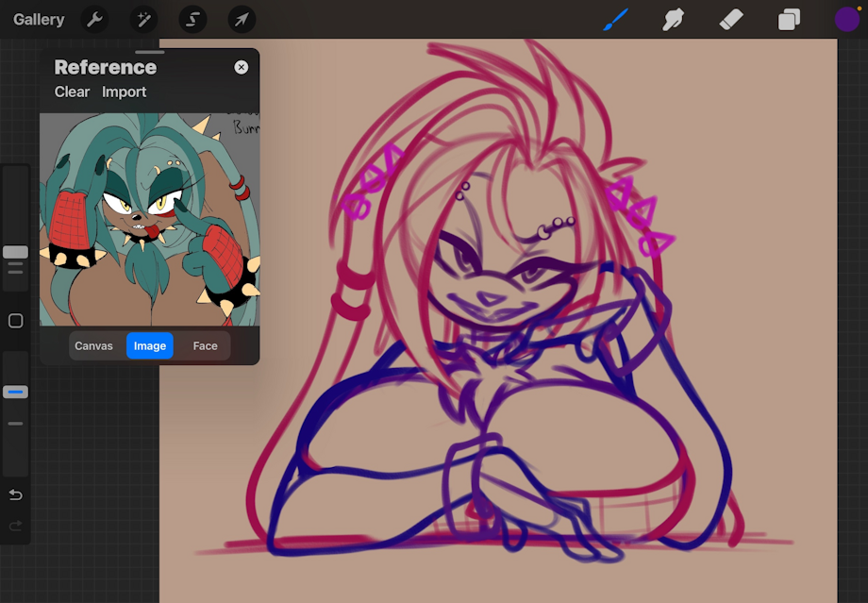The image size is (868, 603).
Task: Undo the last stroke
Action: point(15,494)
